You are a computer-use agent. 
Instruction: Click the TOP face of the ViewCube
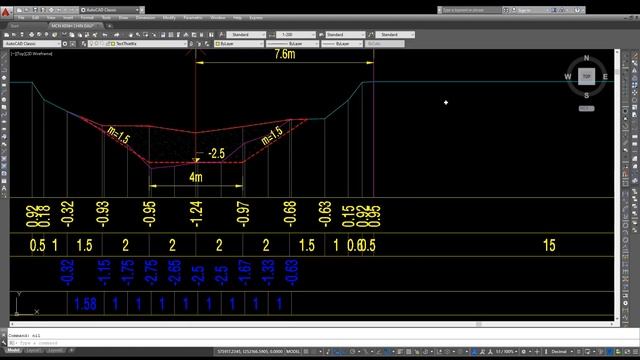(587, 77)
